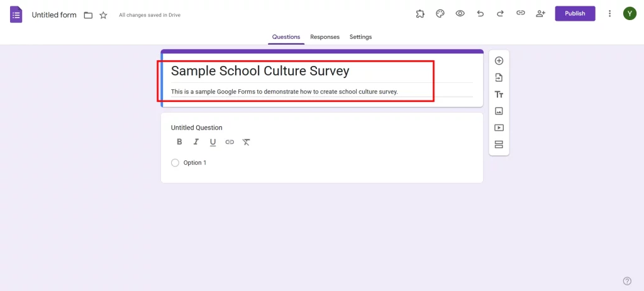
Task: Edit the Untitled Question field
Action: click(197, 128)
